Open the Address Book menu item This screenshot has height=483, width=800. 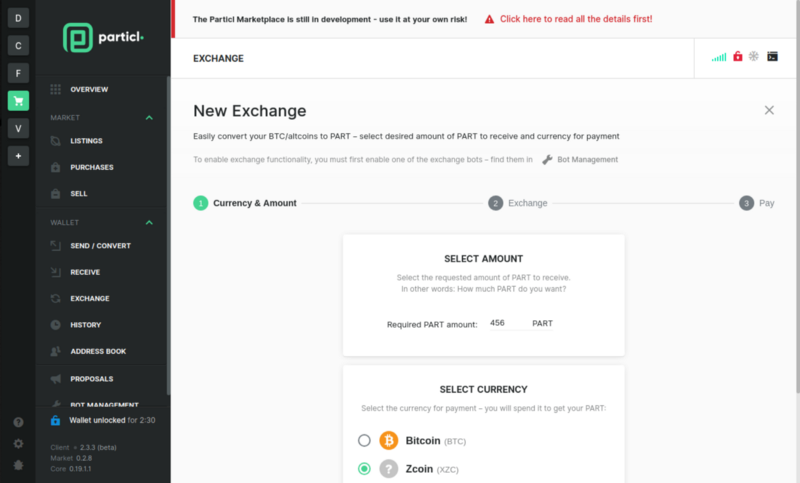pos(98,351)
